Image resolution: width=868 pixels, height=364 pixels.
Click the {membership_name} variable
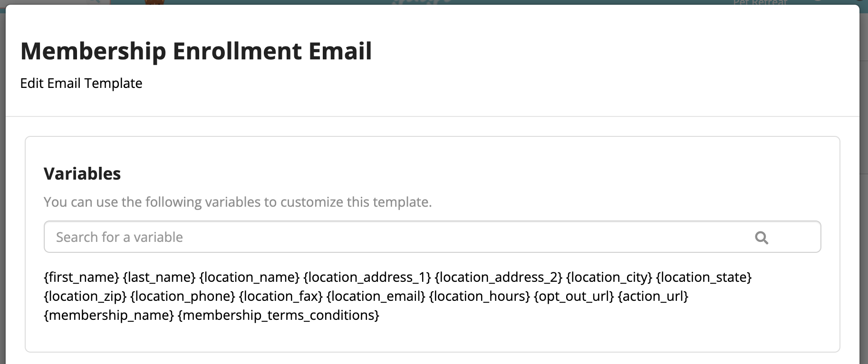click(109, 315)
